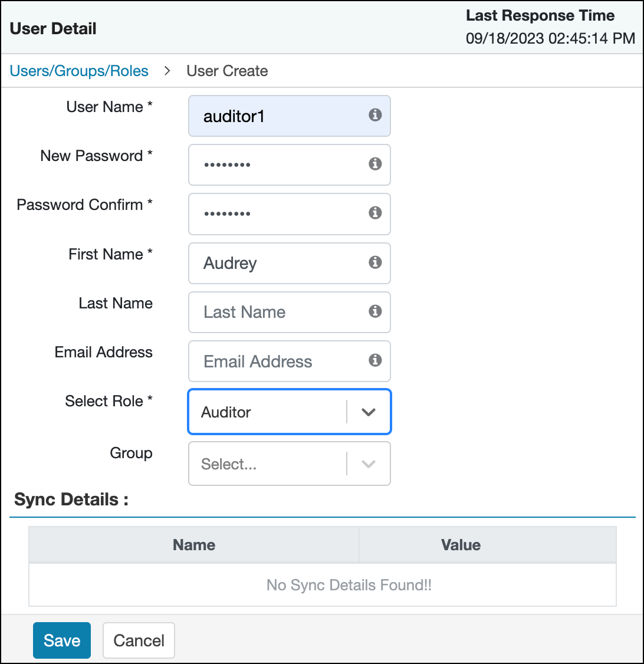Click the breadcrumb separator arrow
Image resolution: width=644 pixels, height=664 pixels.
coord(167,71)
